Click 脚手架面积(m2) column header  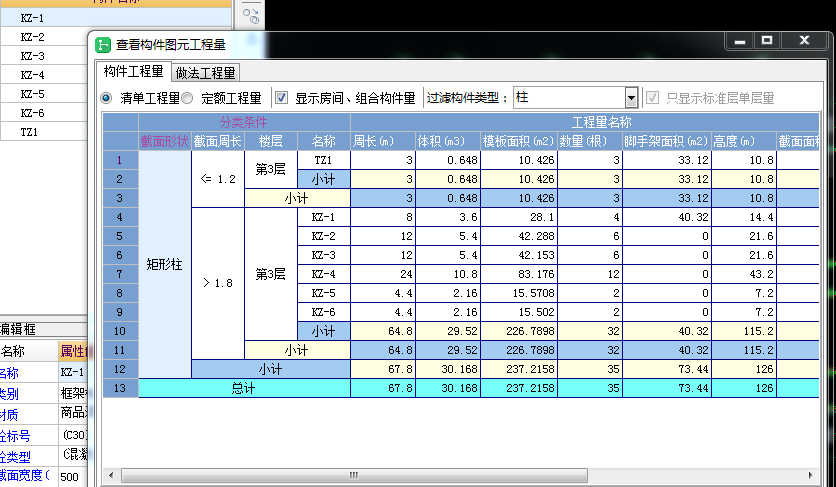[667, 141]
